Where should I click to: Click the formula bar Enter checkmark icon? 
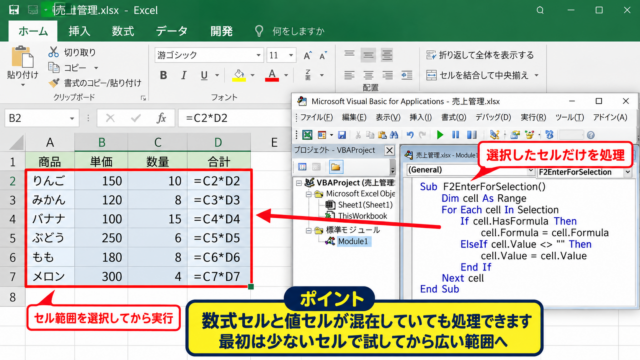136,118
